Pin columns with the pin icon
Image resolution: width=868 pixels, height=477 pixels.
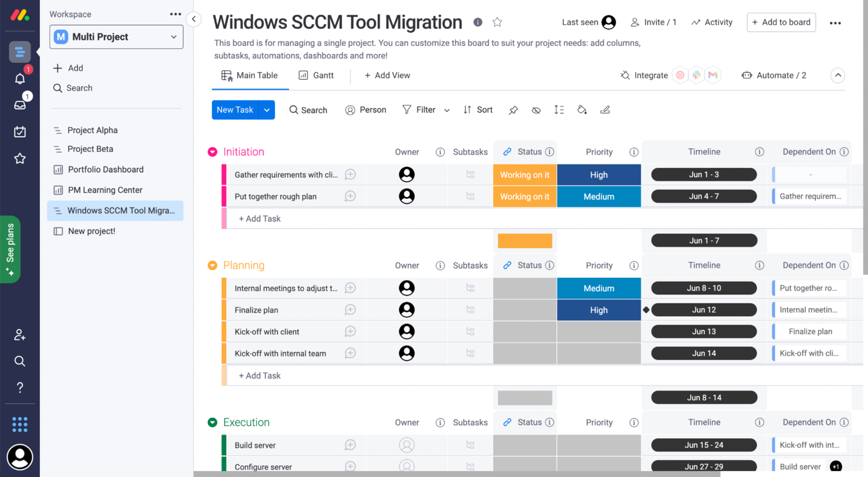[513, 110]
